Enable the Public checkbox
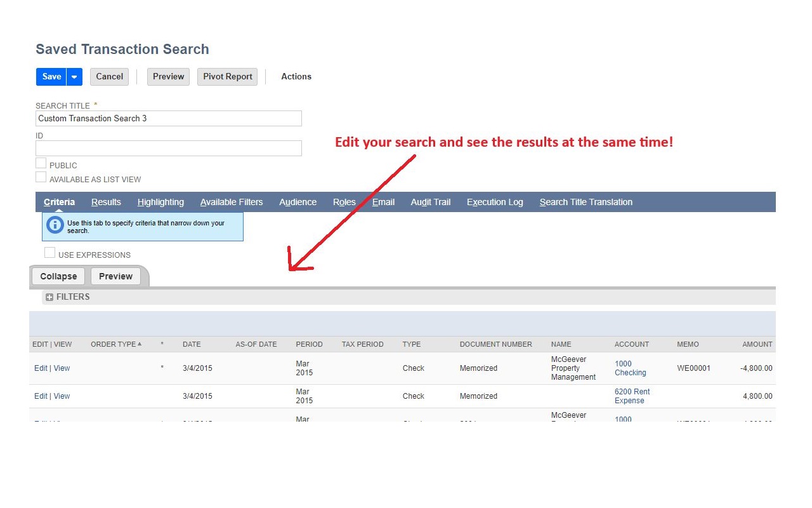This screenshot has height=508, width=812. (x=41, y=163)
